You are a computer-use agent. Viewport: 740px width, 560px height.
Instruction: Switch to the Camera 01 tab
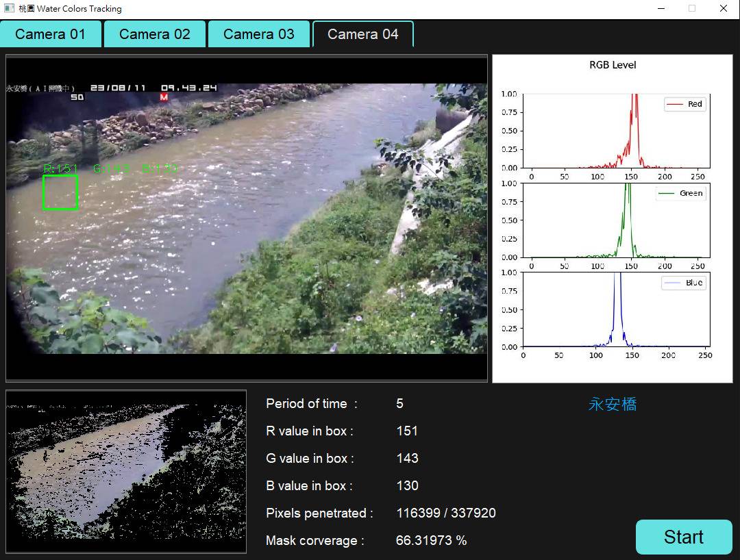(x=51, y=34)
